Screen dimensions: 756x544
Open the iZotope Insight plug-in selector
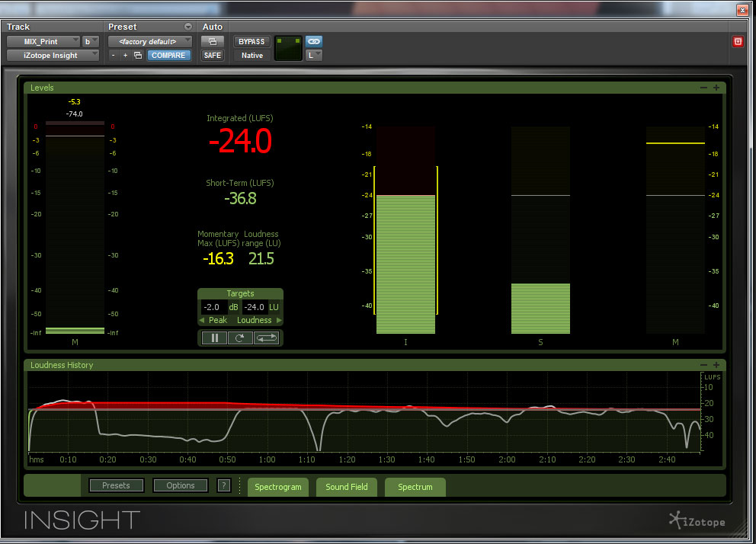(53, 56)
